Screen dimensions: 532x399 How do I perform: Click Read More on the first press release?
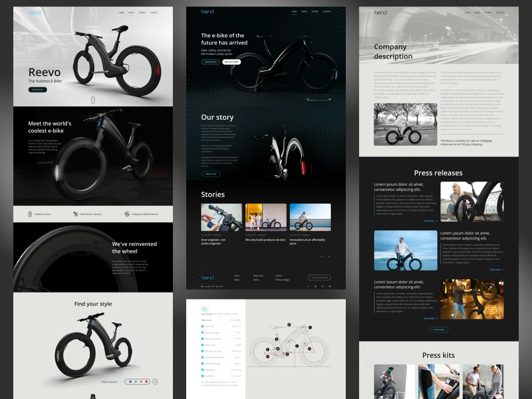pyautogui.click(x=430, y=220)
